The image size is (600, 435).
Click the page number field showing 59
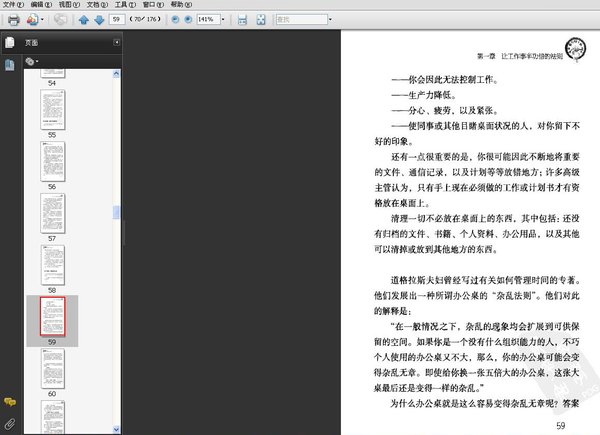pyautogui.click(x=118, y=19)
